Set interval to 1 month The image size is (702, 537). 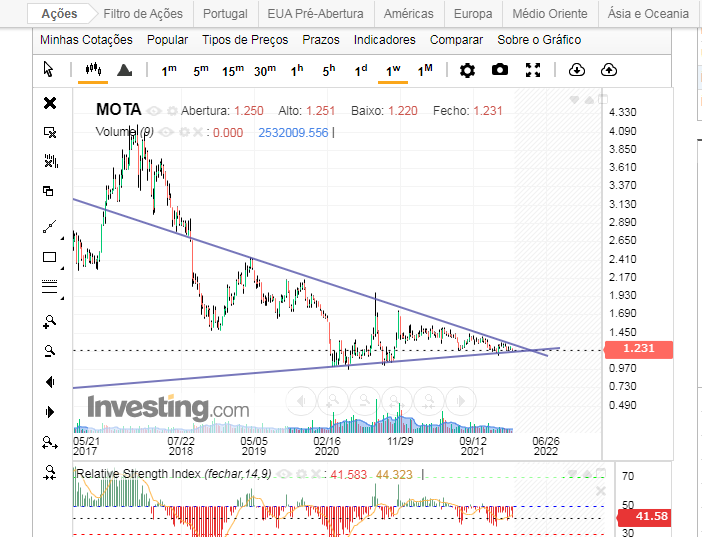click(425, 70)
